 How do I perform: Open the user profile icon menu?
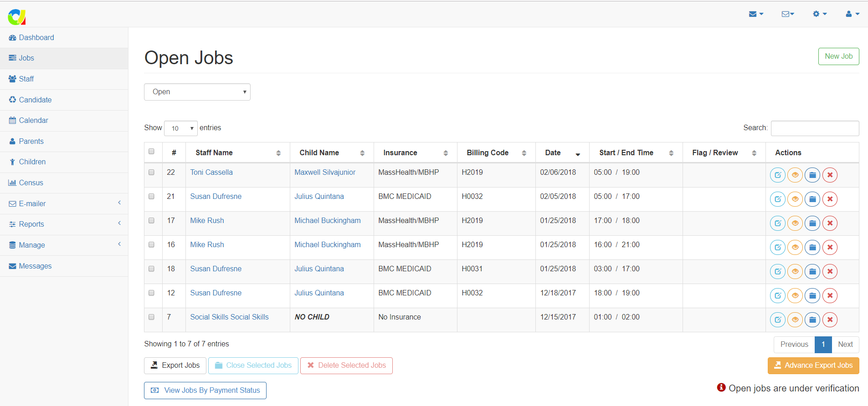pyautogui.click(x=852, y=14)
